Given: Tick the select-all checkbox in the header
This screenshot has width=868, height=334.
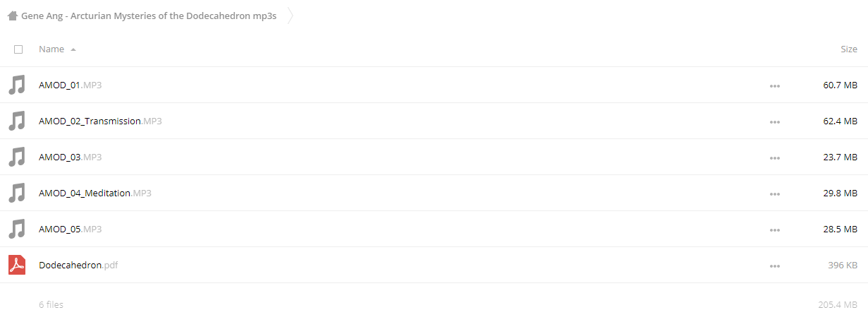Looking at the screenshot, I should 18,49.
